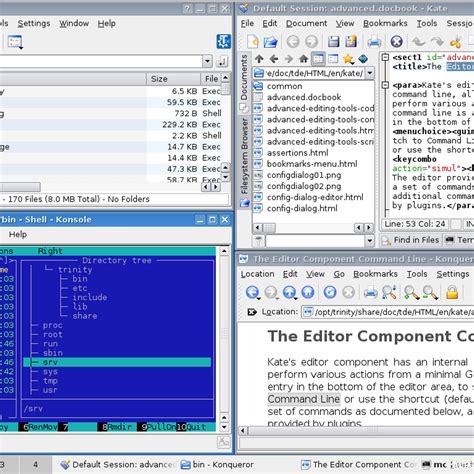This screenshot has width=474, height=474.
Task: Click Up arrow in Kate filesystem browser
Action: click(x=259, y=59)
